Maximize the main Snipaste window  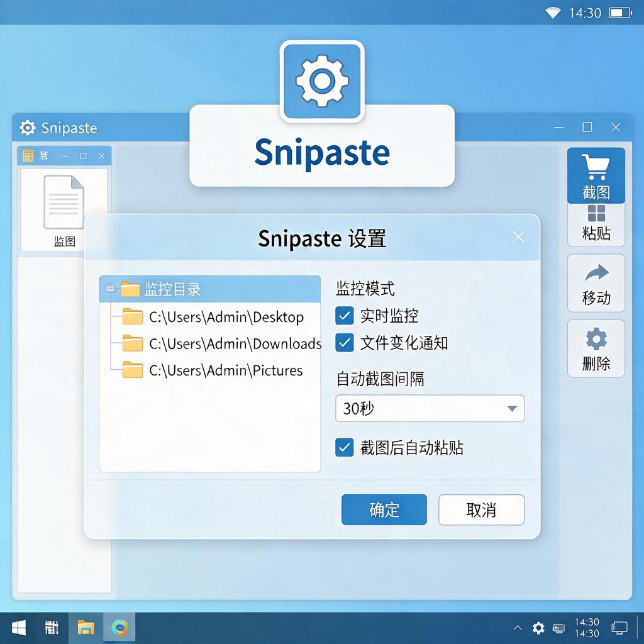tap(587, 127)
